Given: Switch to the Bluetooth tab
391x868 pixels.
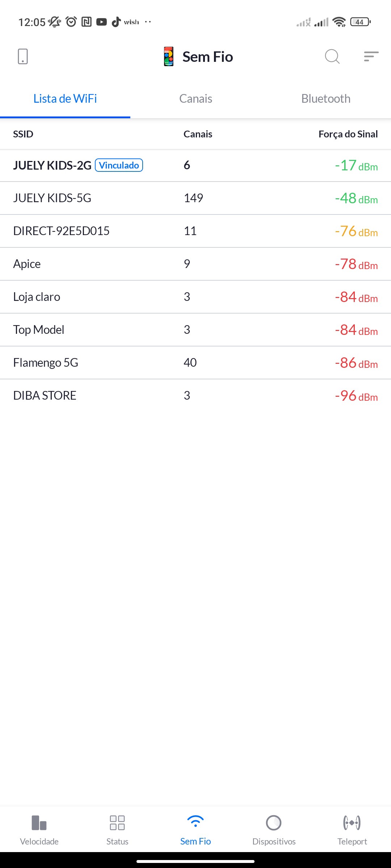Looking at the screenshot, I should [x=326, y=99].
